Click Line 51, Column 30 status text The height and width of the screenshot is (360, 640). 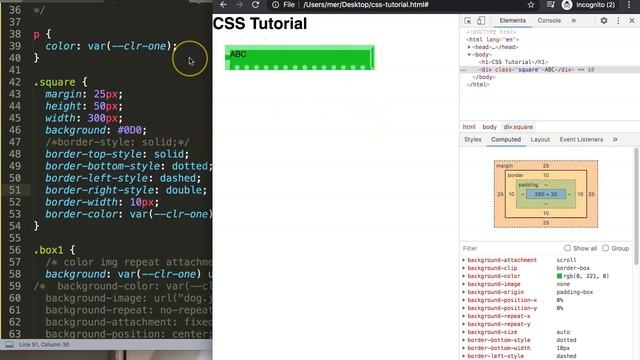click(x=44, y=344)
